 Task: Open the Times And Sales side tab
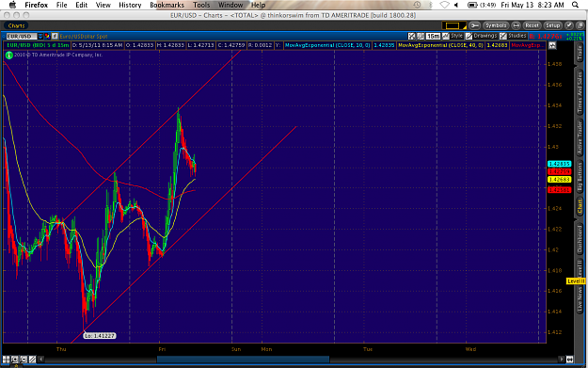coord(580,92)
